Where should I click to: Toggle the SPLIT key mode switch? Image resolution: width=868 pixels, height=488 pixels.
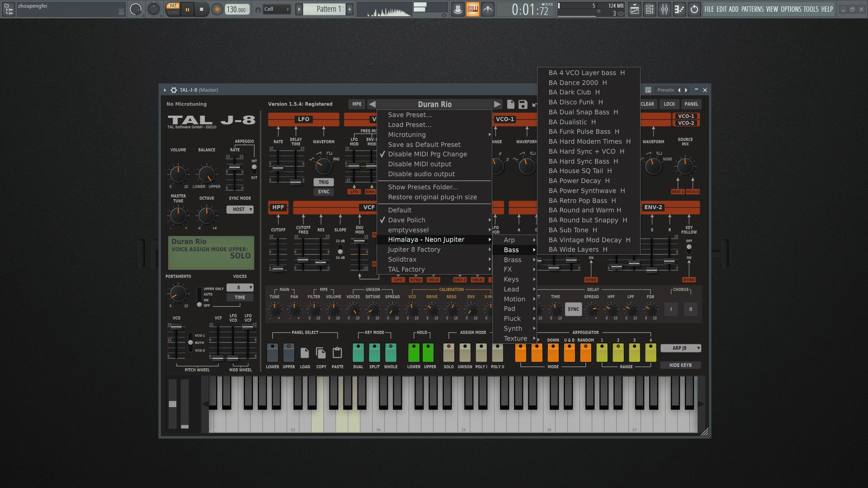(374, 352)
